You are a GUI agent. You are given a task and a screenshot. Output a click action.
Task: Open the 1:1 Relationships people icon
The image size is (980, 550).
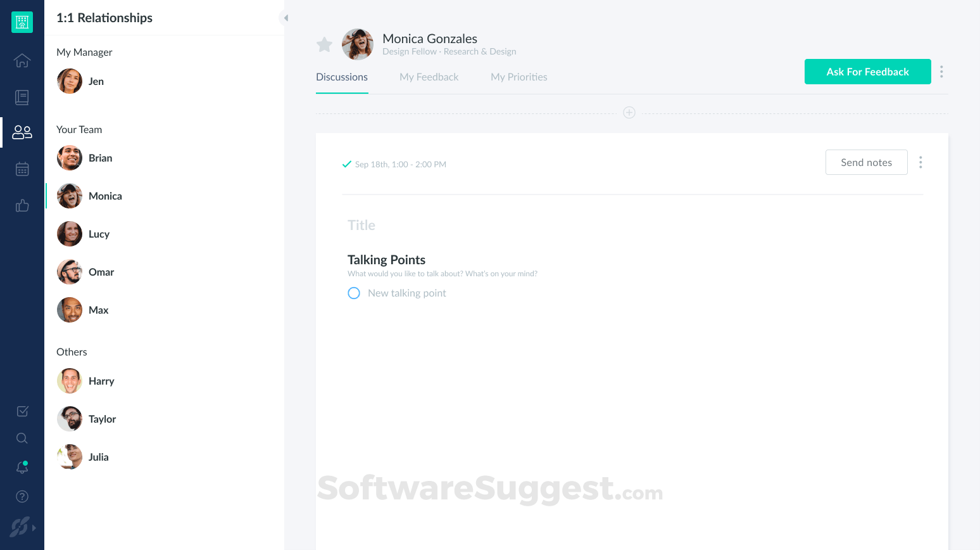[x=22, y=132]
